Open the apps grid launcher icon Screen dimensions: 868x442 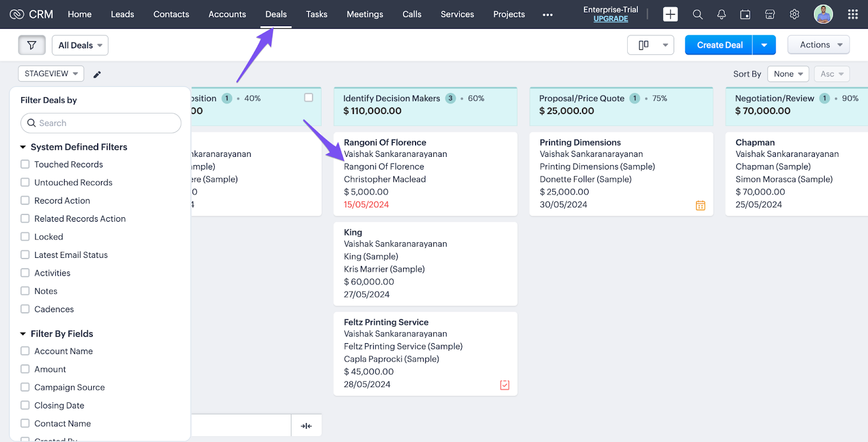click(x=852, y=15)
